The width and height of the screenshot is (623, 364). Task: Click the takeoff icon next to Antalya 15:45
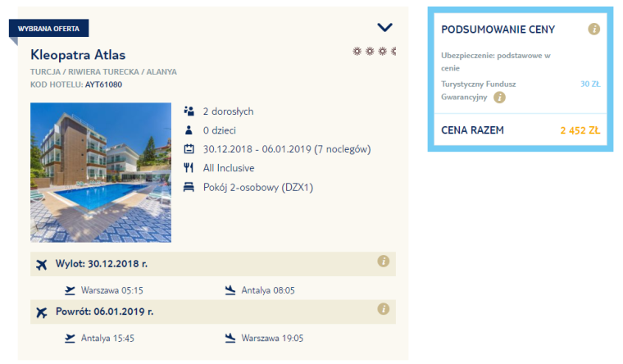70,338
